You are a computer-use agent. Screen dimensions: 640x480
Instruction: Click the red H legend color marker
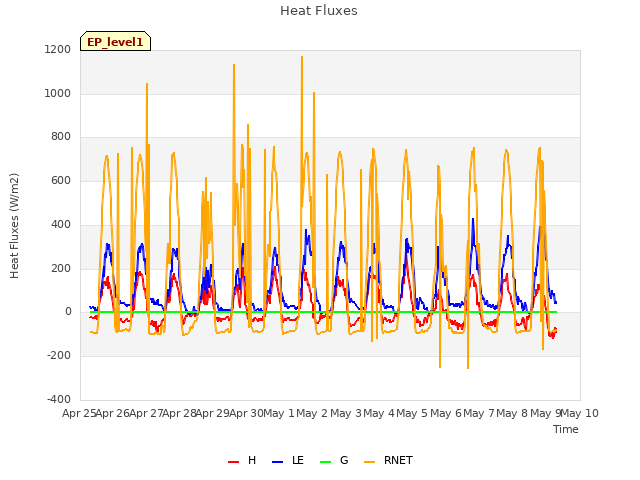pyautogui.click(x=233, y=462)
